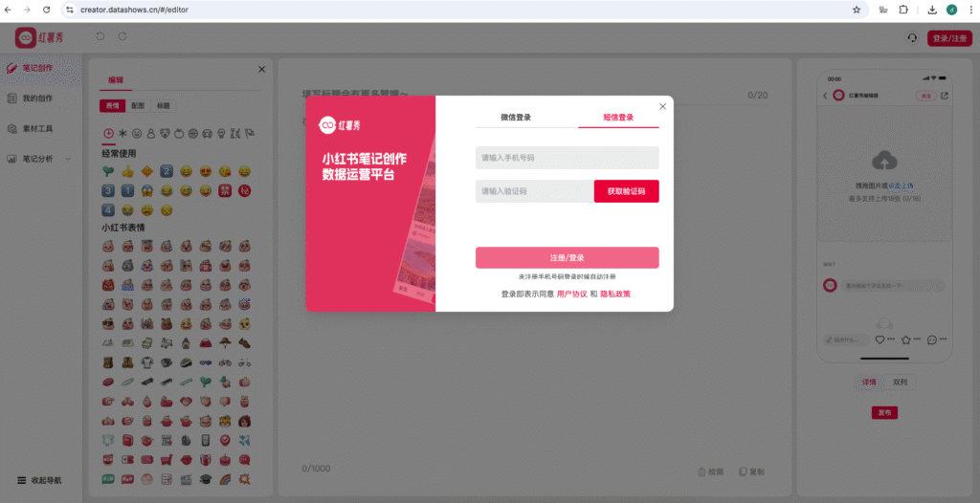Insert the keycap 1 emoji
The height and width of the screenshot is (503, 980).
(x=127, y=190)
